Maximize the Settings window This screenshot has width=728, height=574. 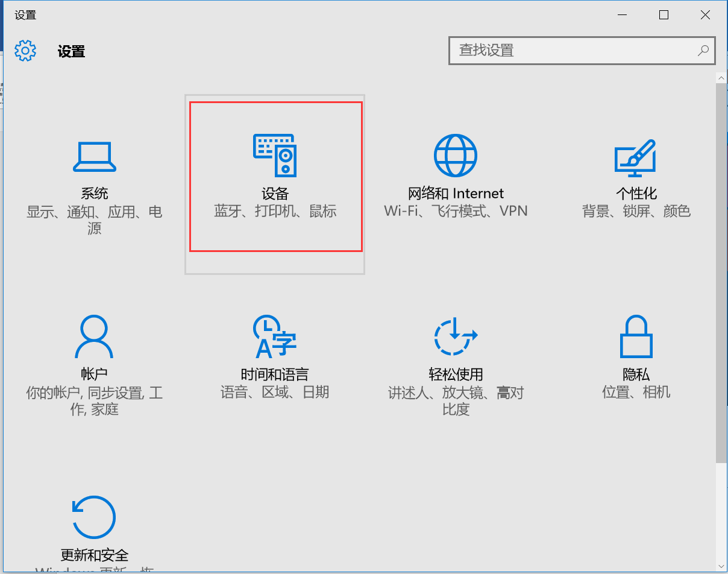tap(664, 15)
